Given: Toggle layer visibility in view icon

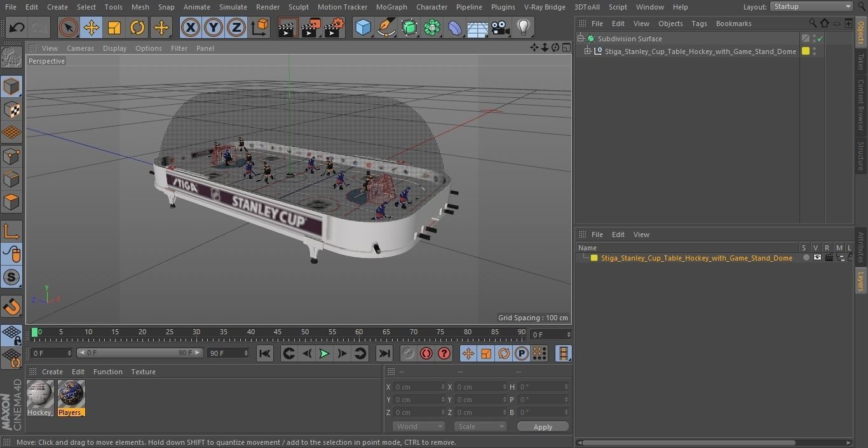Looking at the screenshot, I should point(817,258).
